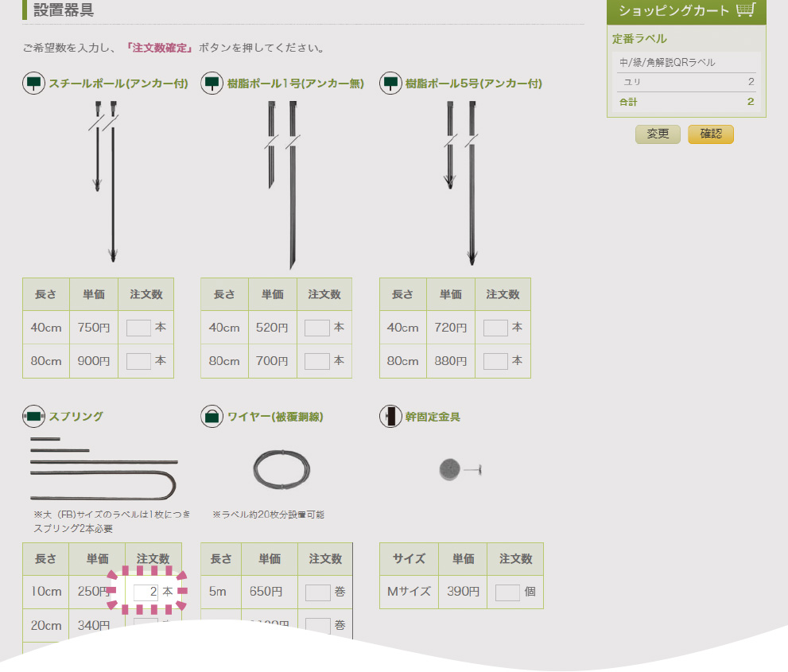Image resolution: width=788 pixels, height=672 pixels.
Task: Click the スプリング product icon
Action: click(x=33, y=417)
